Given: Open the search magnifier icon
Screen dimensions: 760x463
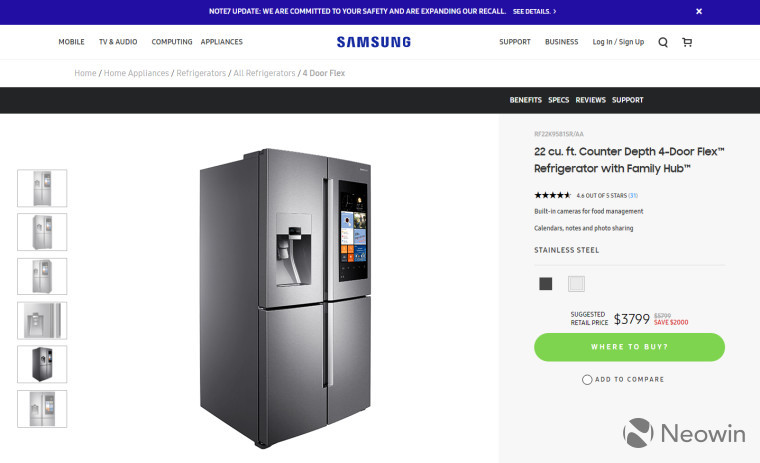Looking at the screenshot, I should click(663, 42).
